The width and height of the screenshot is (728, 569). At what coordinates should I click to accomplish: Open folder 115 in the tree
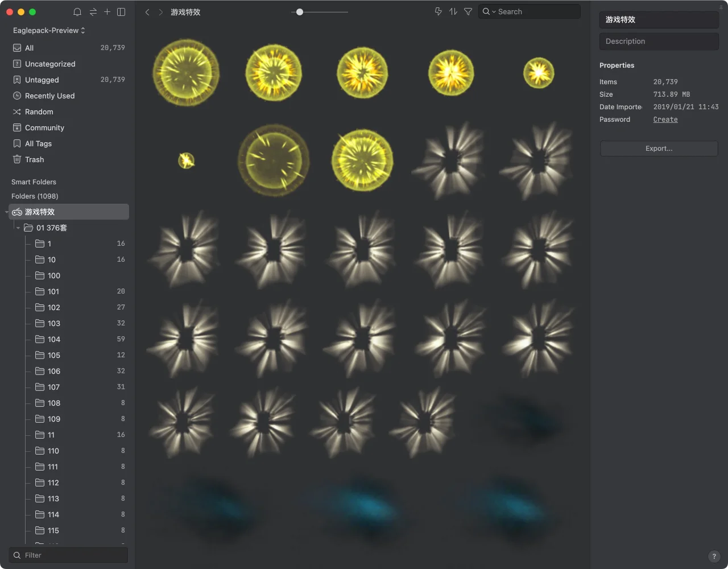(x=68, y=530)
